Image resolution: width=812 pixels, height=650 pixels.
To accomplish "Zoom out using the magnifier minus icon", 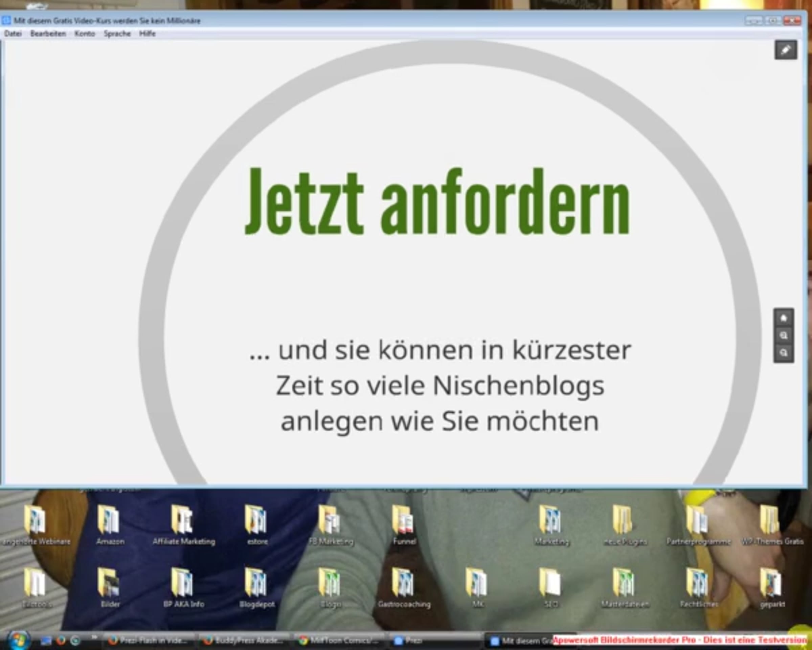I will (x=784, y=353).
